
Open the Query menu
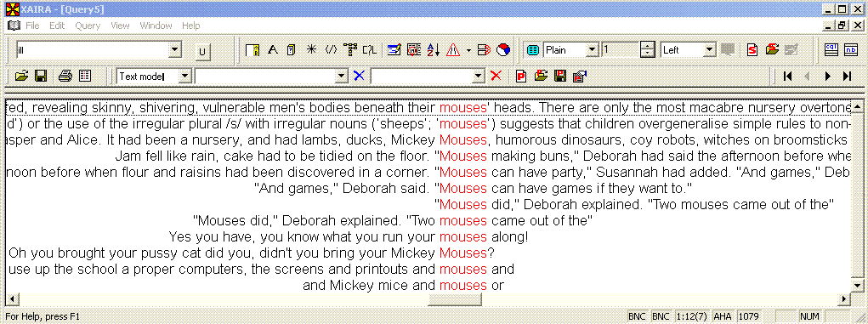[x=88, y=26]
